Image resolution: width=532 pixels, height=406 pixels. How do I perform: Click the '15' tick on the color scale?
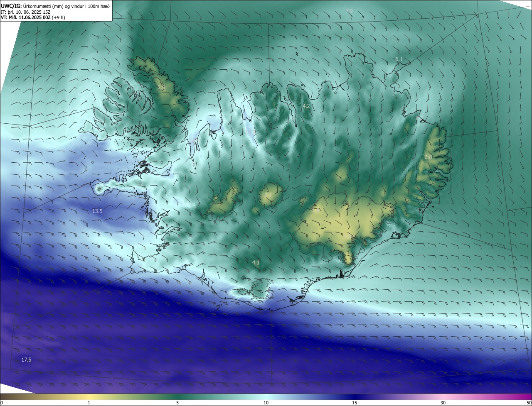(355, 403)
